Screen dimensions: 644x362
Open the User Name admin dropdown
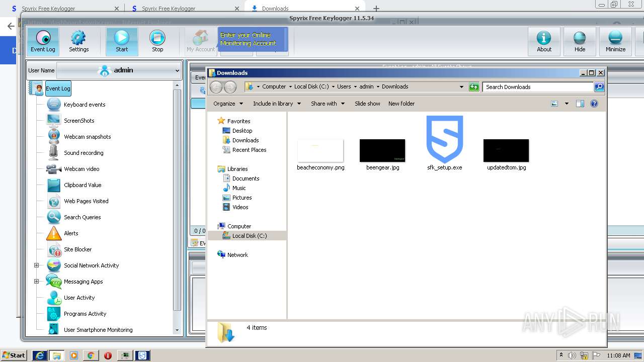pos(119,70)
